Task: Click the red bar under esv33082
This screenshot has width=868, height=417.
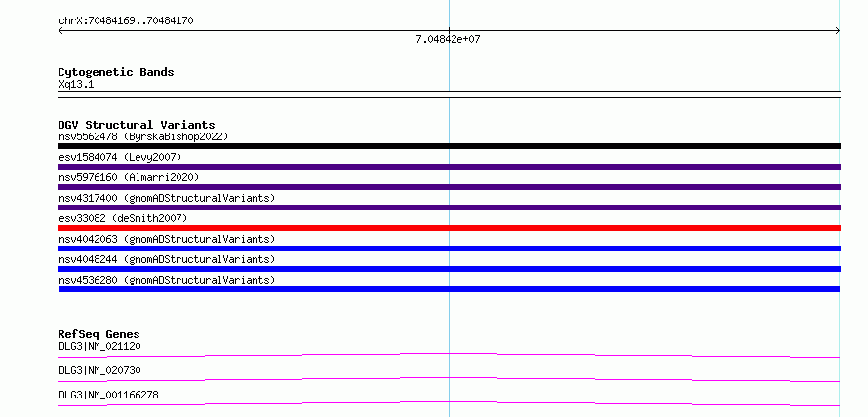Action: pyautogui.click(x=449, y=228)
